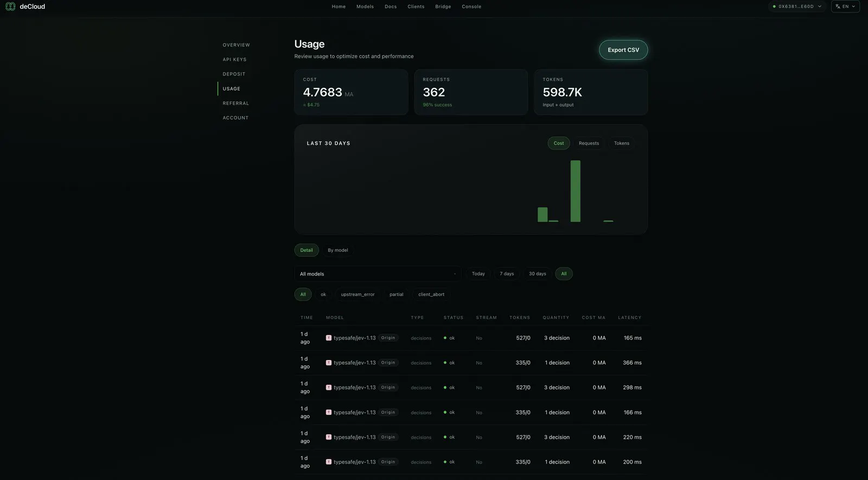The width and height of the screenshot is (868, 480).
Task: Click the Origin badge in the 166 ms row
Action: click(388, 412)
